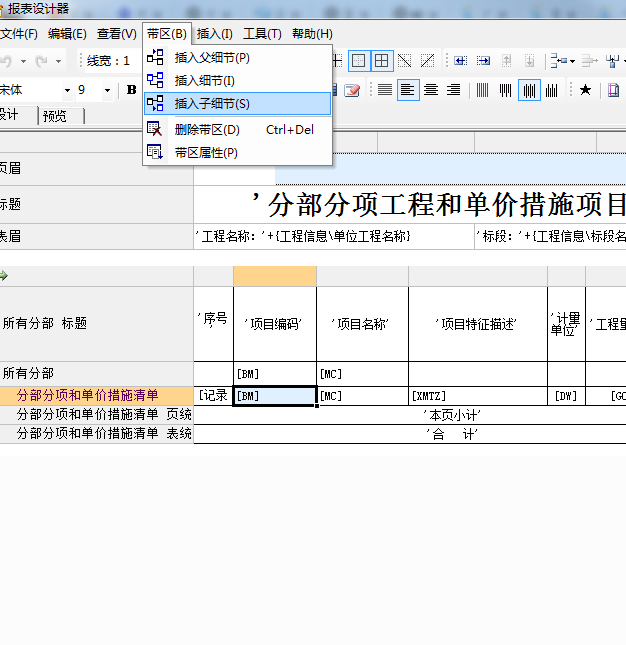The width and height of the screenshot is (626, 645).
Task: Choose 删除带区(D) from the menu
Action: (238, 130)
